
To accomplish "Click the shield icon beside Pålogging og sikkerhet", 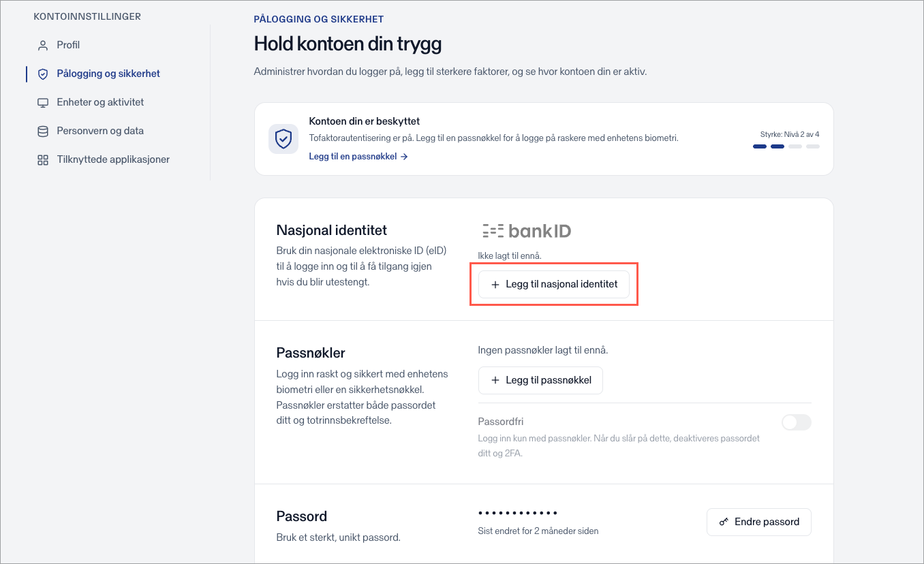I will (x=43, y=74).
